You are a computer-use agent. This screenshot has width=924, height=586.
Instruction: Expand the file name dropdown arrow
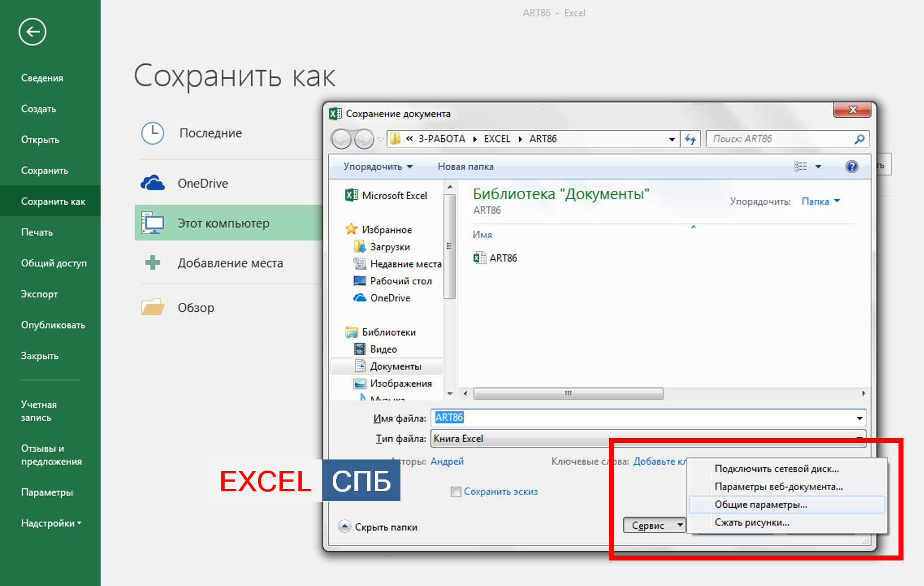(x=859, y=418)
